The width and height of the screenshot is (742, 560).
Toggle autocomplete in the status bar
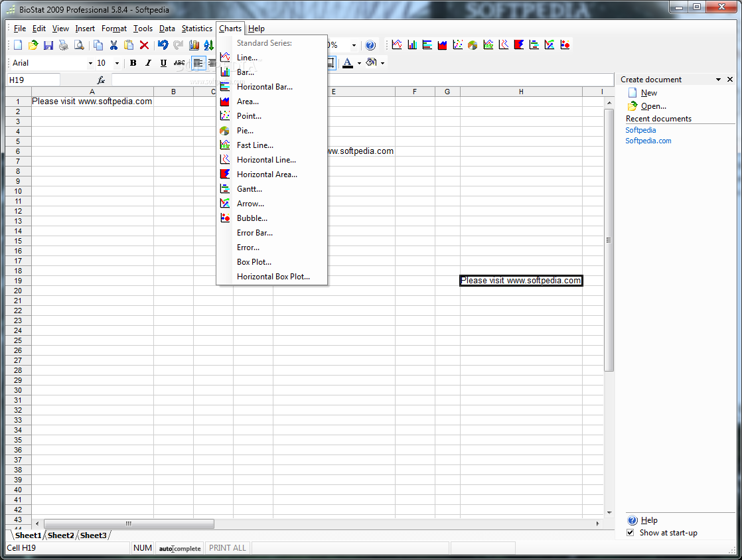point(180,548)
